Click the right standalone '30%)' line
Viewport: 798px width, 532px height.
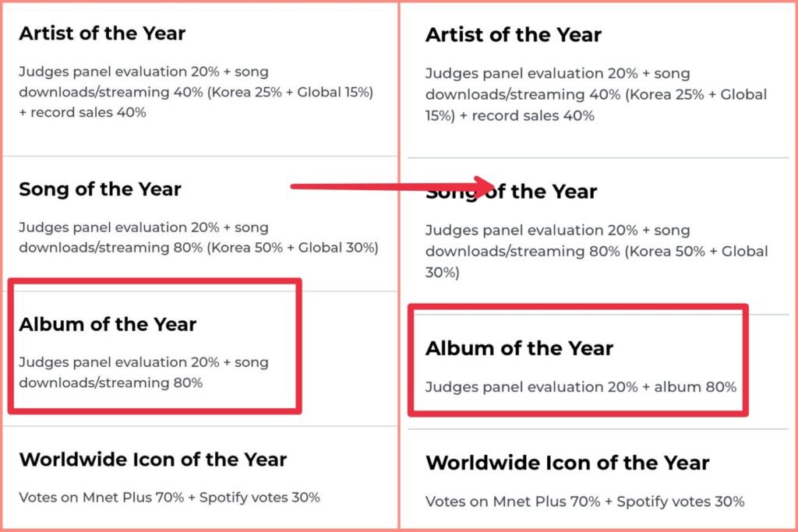(x=443, y=273)
